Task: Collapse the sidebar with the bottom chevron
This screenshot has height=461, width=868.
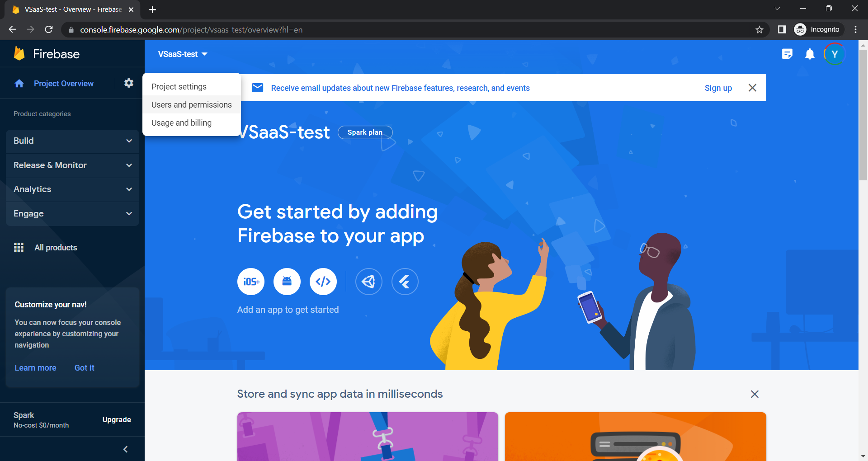Action: pyautogui.click(x=125, y=449)
